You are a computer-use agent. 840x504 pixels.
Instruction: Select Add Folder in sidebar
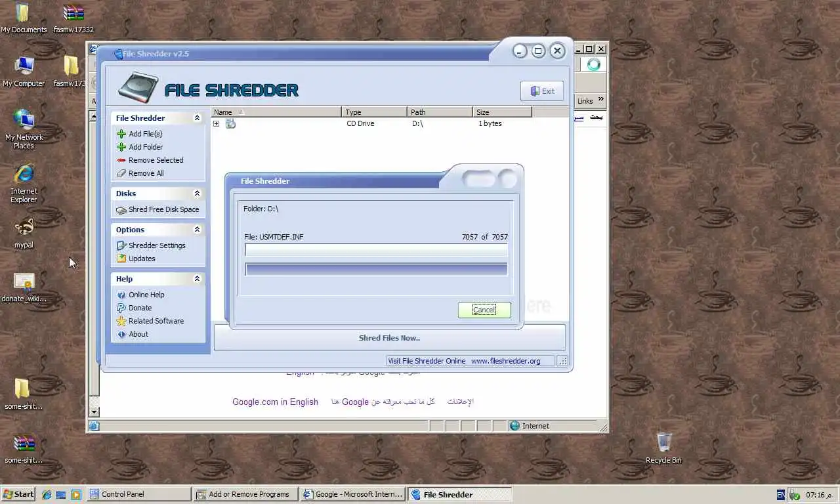click(146, 147)
